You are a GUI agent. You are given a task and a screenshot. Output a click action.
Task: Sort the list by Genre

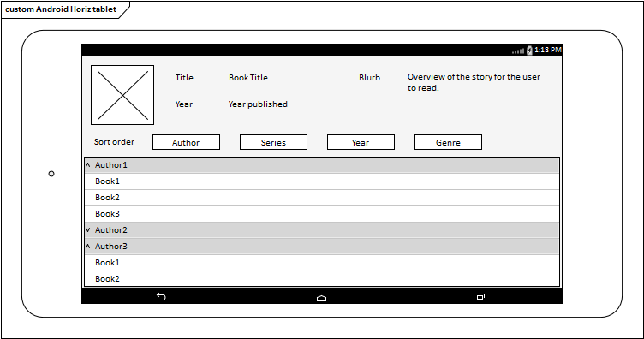(x=448, y=142)
